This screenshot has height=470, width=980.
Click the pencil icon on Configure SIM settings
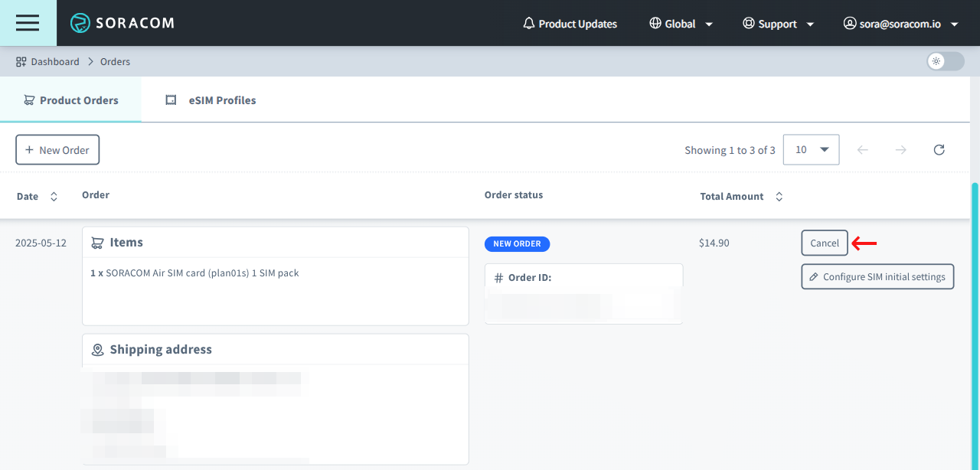[x=815, y=276]
